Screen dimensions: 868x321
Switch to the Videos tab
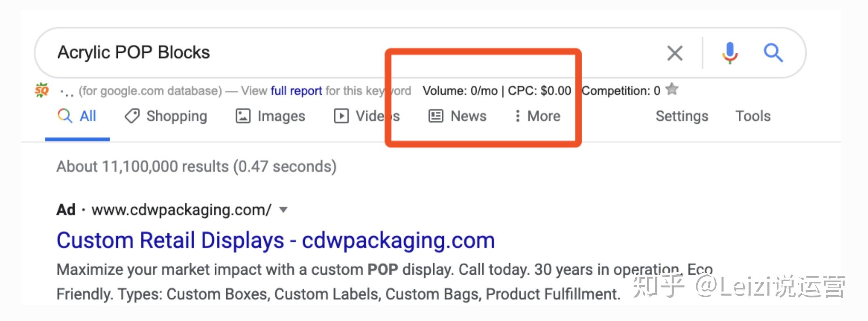[x=367, y=116]
